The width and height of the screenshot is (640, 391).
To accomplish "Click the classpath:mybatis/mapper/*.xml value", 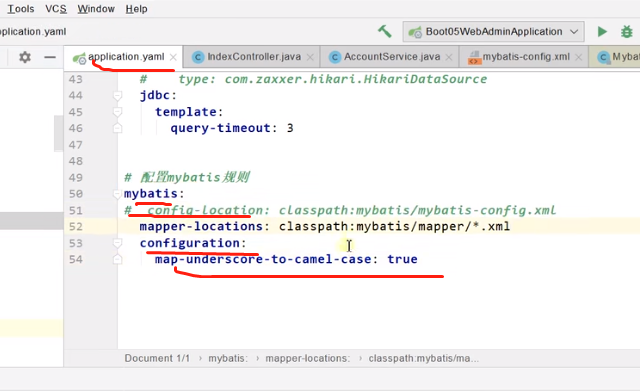I will pyautogui.click(x=394, y=227).
